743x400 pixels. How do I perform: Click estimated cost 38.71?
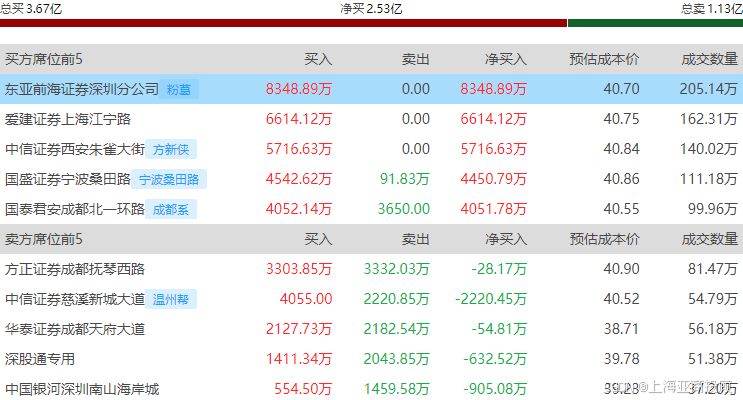[x=621, y=329]
